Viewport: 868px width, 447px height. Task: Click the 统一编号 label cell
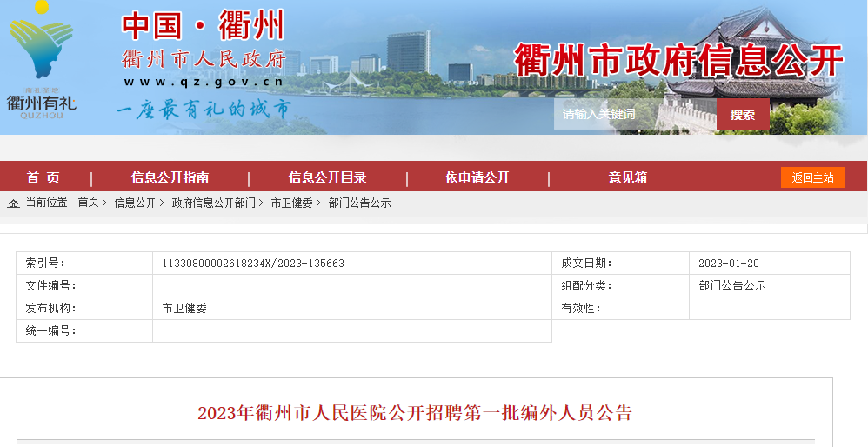point(84,330)
